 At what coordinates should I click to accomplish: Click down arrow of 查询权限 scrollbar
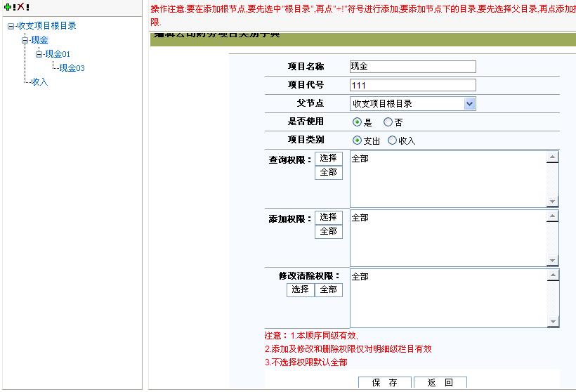pos(553,202)
